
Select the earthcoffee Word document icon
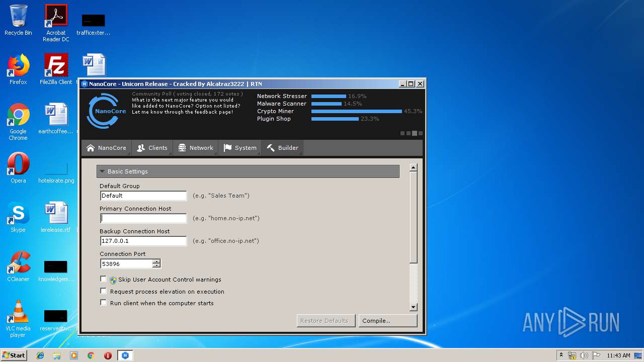click(56, 119)
